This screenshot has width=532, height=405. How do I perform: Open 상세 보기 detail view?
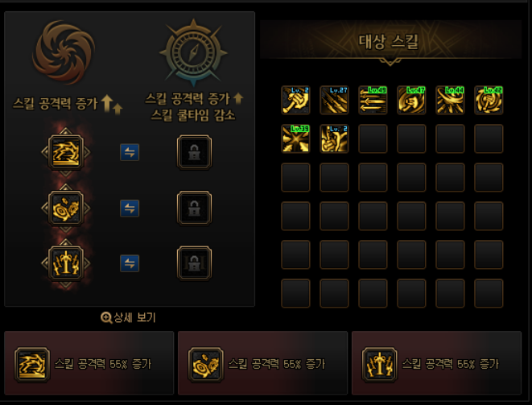(x=128, y=318)
